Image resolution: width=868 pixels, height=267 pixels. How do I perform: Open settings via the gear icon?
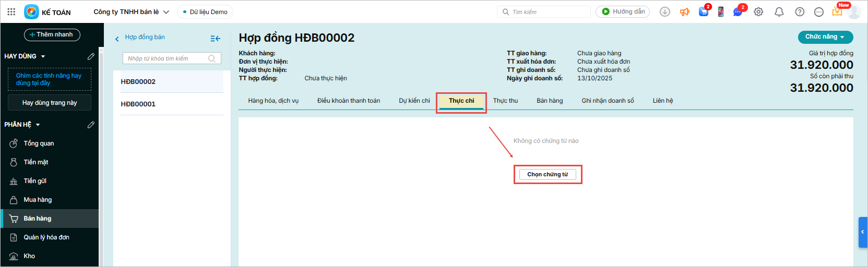click(758, 12)
